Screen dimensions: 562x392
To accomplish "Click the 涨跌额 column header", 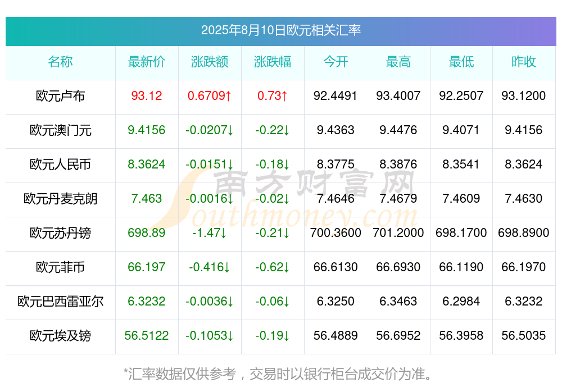I will point(210,62).
